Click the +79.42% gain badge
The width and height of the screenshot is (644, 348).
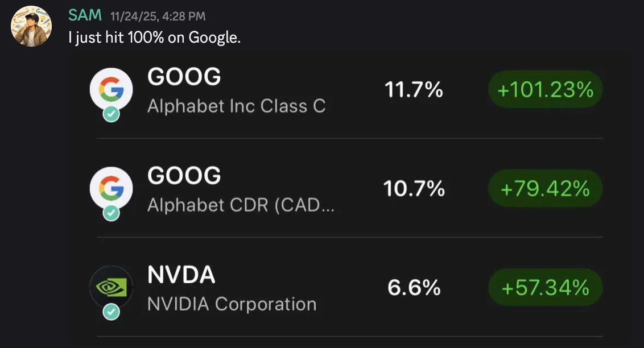[545, 188]
